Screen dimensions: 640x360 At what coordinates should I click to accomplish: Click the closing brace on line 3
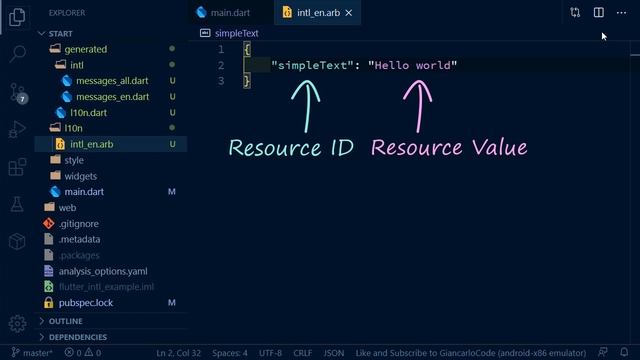(247, 81)
